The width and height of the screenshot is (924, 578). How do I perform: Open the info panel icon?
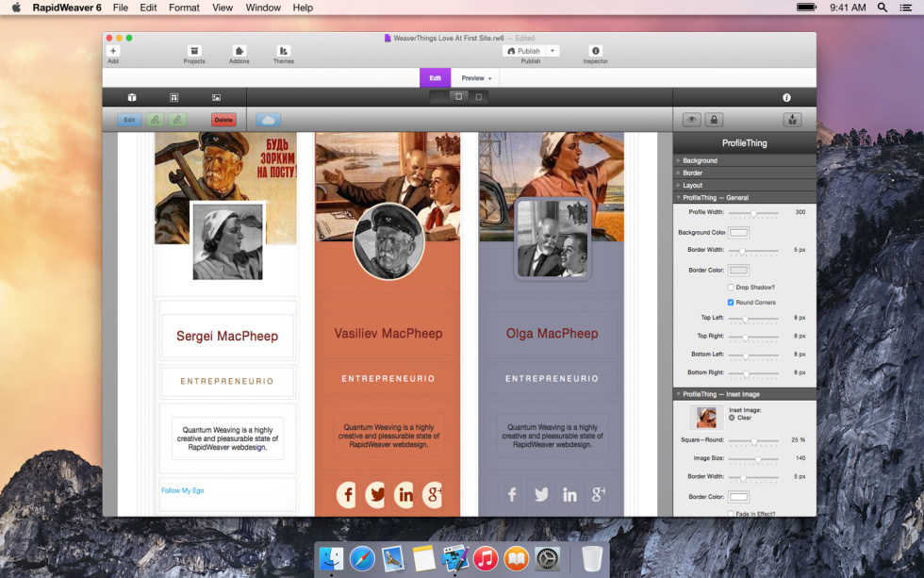(x=786, y=97)
